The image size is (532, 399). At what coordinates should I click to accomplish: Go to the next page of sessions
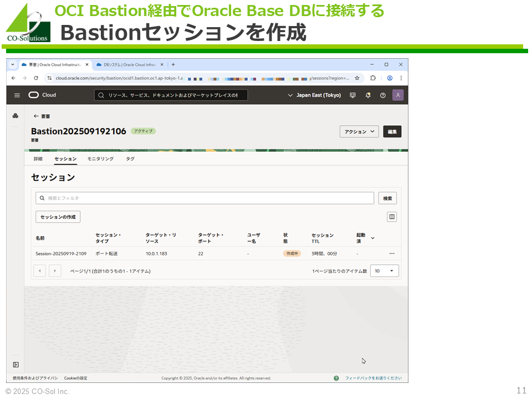(55, 271)
